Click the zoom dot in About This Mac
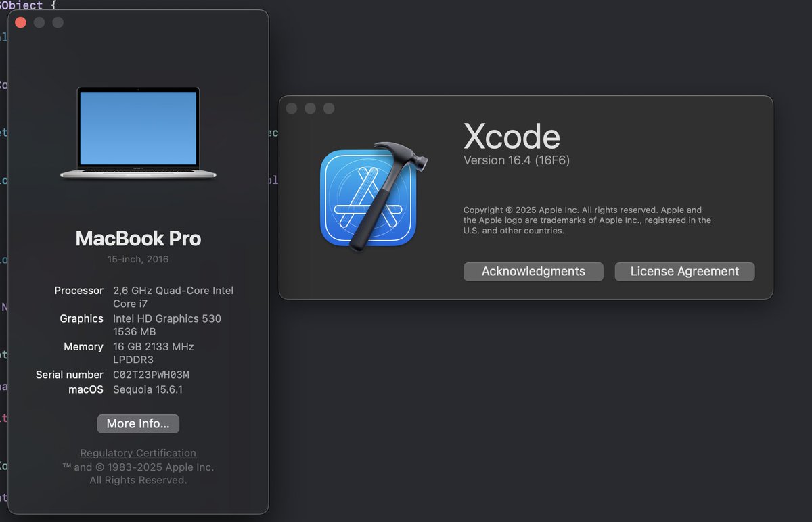The image size is (812, 522). click(58, 22)
